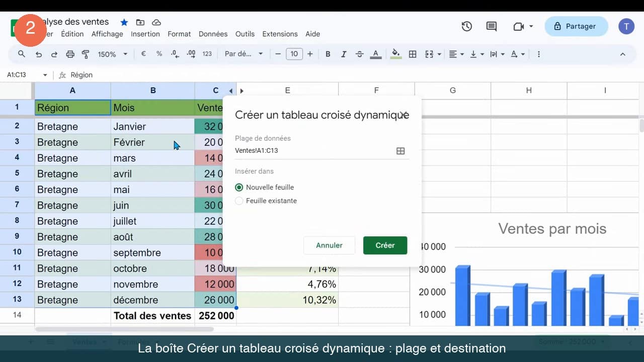
Task: Increase font size with the plus button
Action: coord(310,54)
